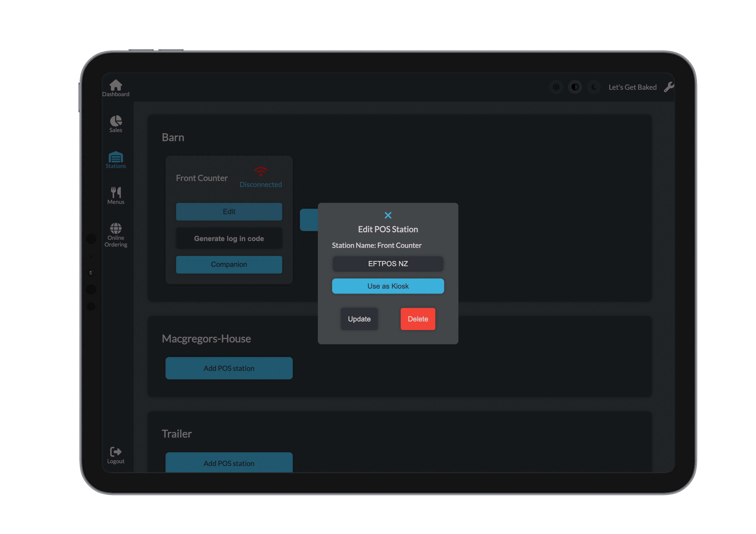Open the EFTPOS NZ payment provider selector
The height and width of the screenshot is (534, 756).
point(388,264)
